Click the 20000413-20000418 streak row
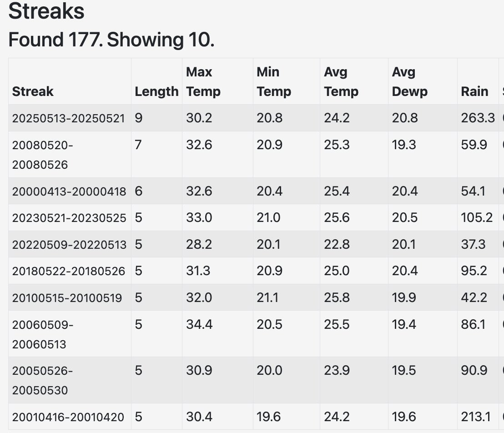The height and width of the screenshot is (433, 504). coord(69,191)
